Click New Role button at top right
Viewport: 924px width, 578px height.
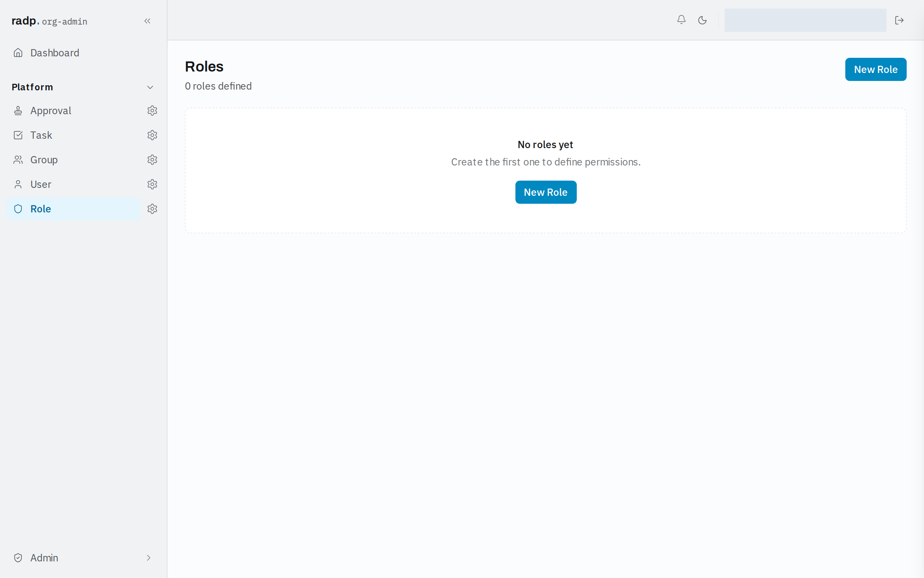[876, 69]
